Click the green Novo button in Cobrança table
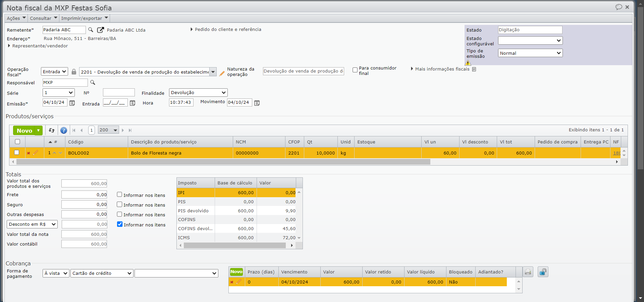Viewport: 644px width, 302px height. point(236,272)
